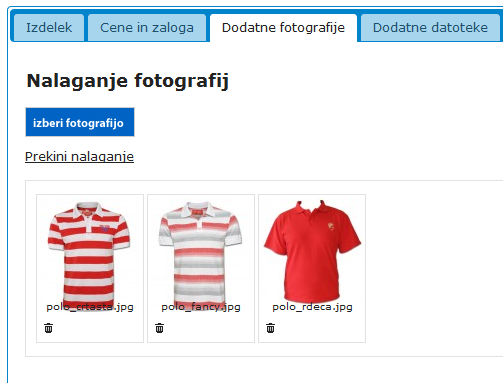Click the izberi fotografijo button
The image size is (503, 383).
(x=80, y=122)
